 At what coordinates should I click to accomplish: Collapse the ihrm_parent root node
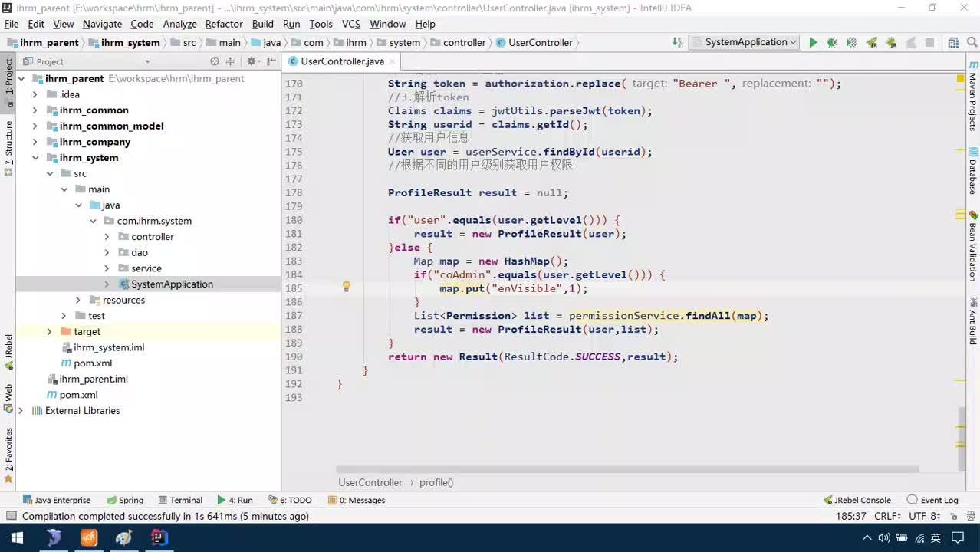21,78
